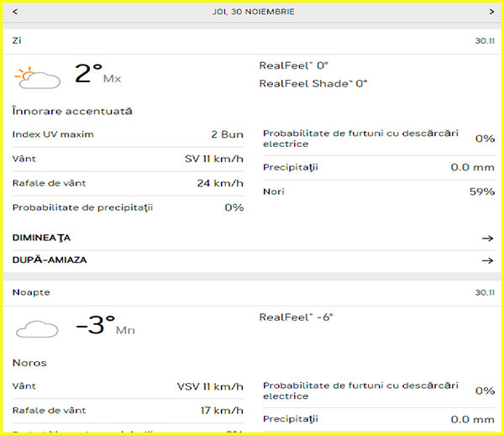
Task: Click RealFeel 0° value
Action: click(x=293, y=66)
